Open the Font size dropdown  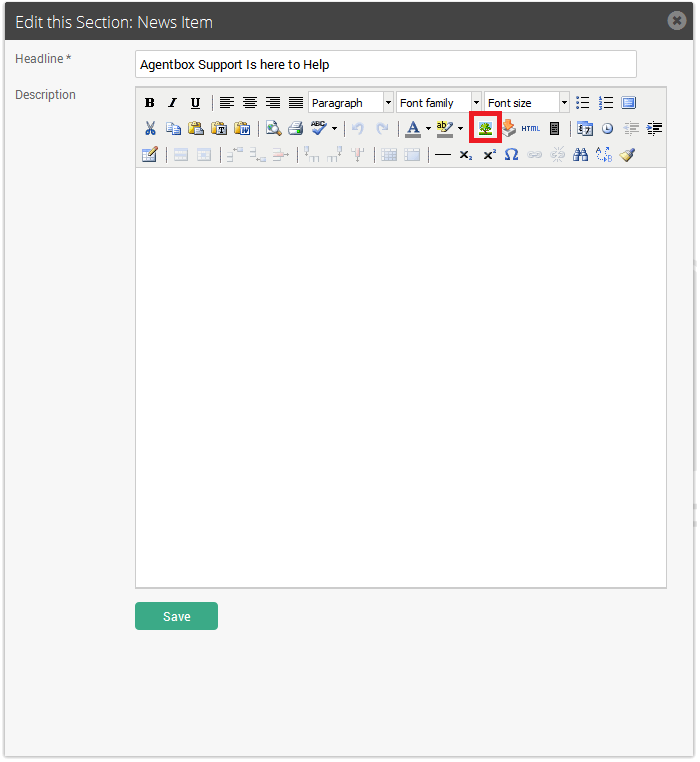coord(526,103)
